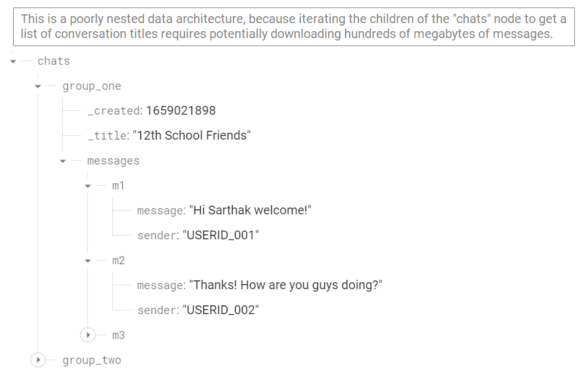Edit the "12th School Friends" title value

pos(191,136)
